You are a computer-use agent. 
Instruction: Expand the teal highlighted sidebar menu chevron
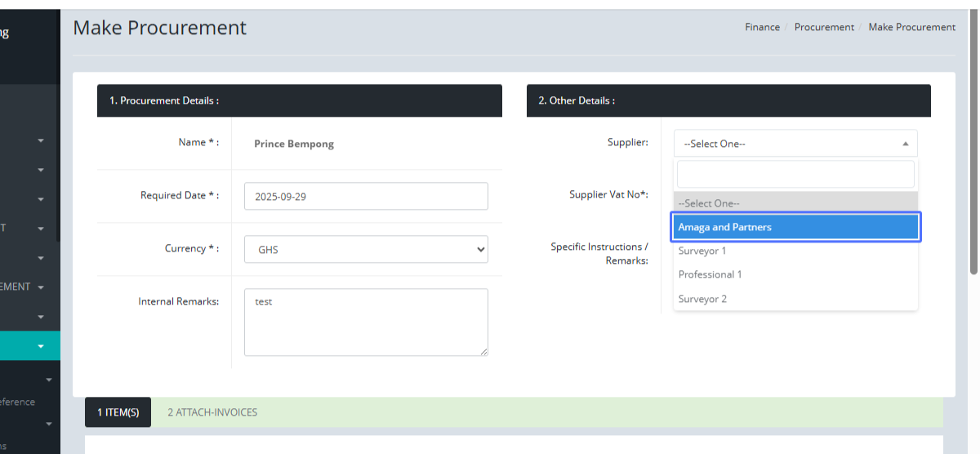[41, 346]
